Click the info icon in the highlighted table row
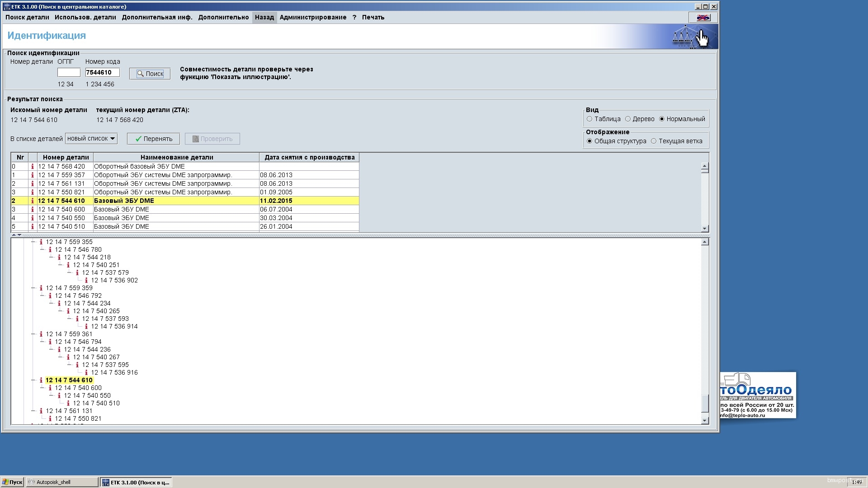 point(32,201)
